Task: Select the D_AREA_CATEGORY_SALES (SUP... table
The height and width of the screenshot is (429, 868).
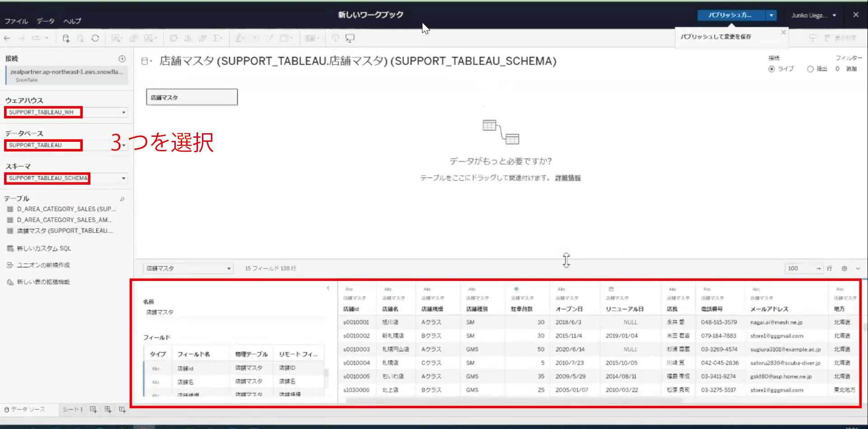Action: 66,210
